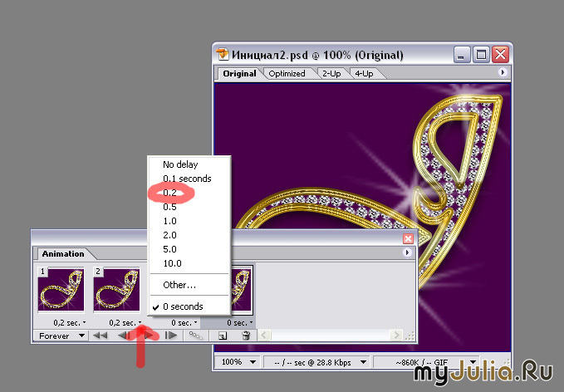Close the Инициал2.psd document window
The width and height of the screenshot is (564, 392).
(x=500, y=55)
